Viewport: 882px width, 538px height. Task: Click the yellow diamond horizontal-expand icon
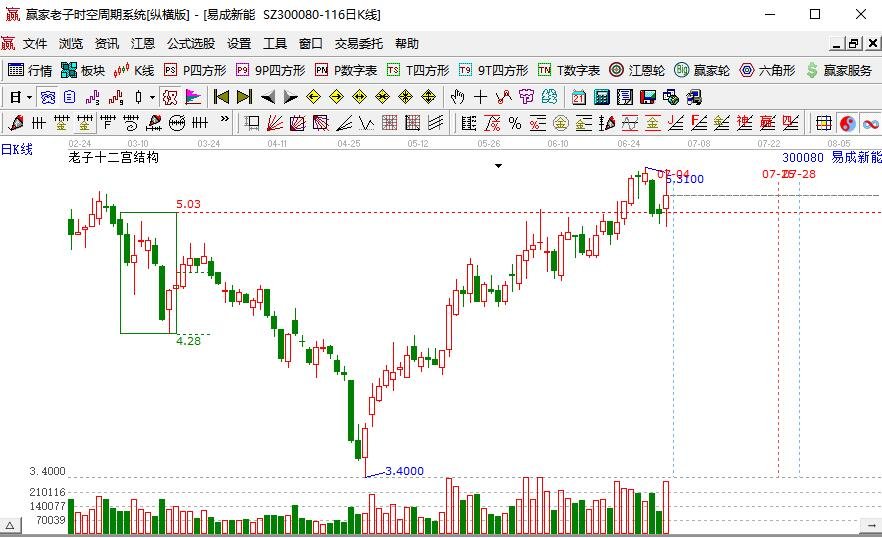tap(359, 97)
